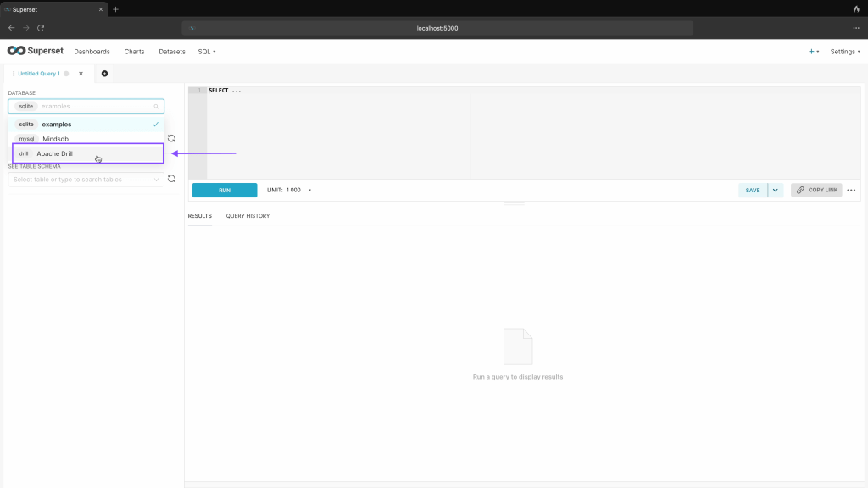Open the Dashboards page
Screen dimensions: 868x488
[x=92, y=52]
